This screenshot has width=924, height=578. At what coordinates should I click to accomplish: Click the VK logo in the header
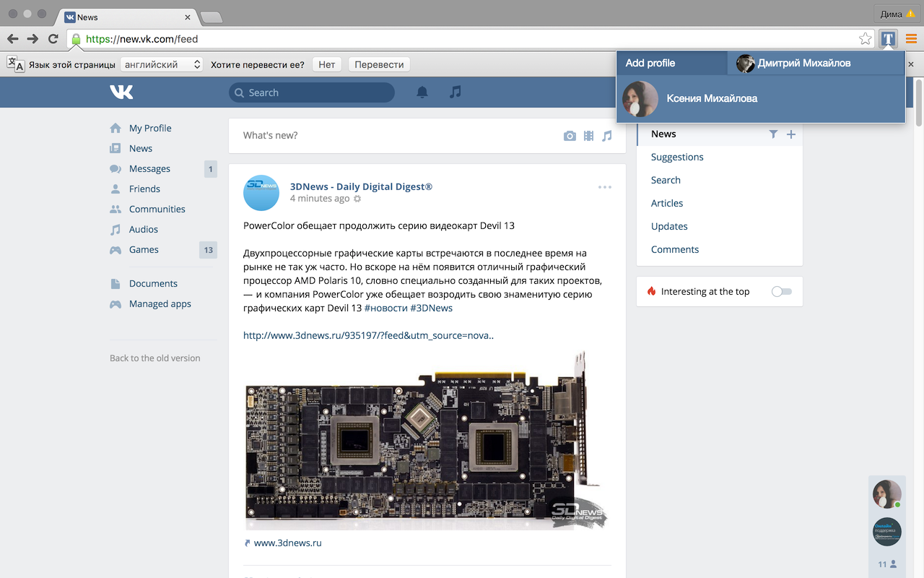coord(121,92)
